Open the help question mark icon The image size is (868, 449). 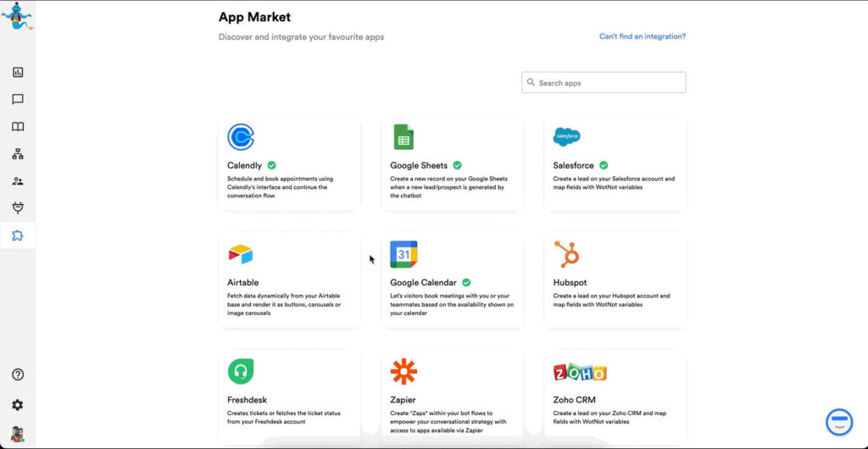(18, 374)
